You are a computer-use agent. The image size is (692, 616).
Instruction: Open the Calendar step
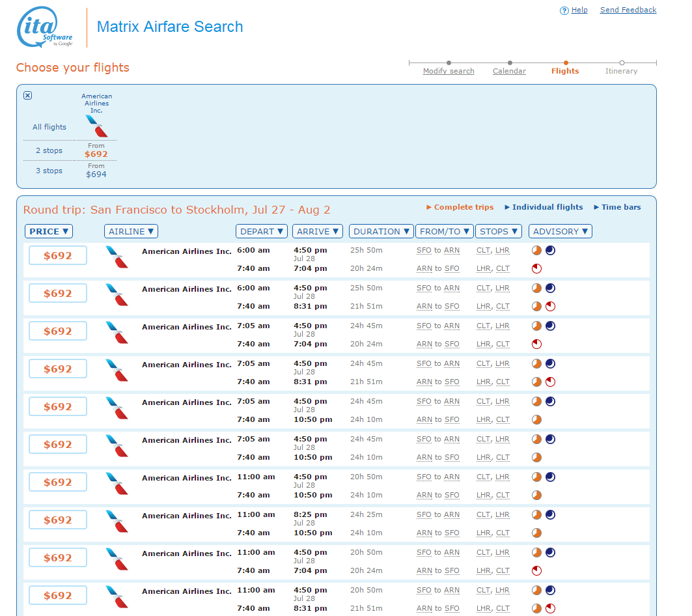click(x=509, y=71)
